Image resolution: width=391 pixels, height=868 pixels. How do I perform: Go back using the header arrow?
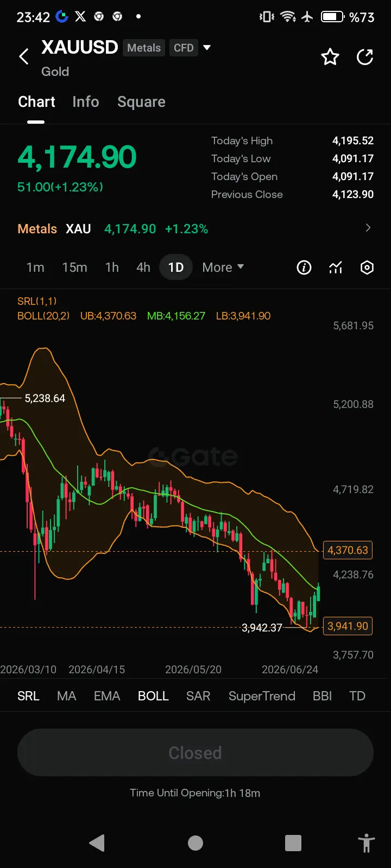(x=24, y=56)
